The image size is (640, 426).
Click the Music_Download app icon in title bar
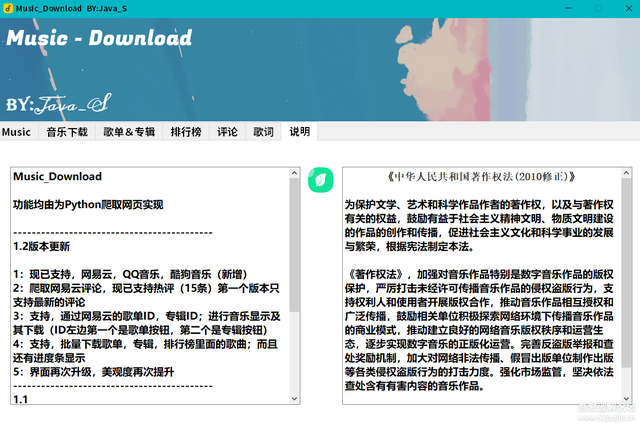click(8, 8)
